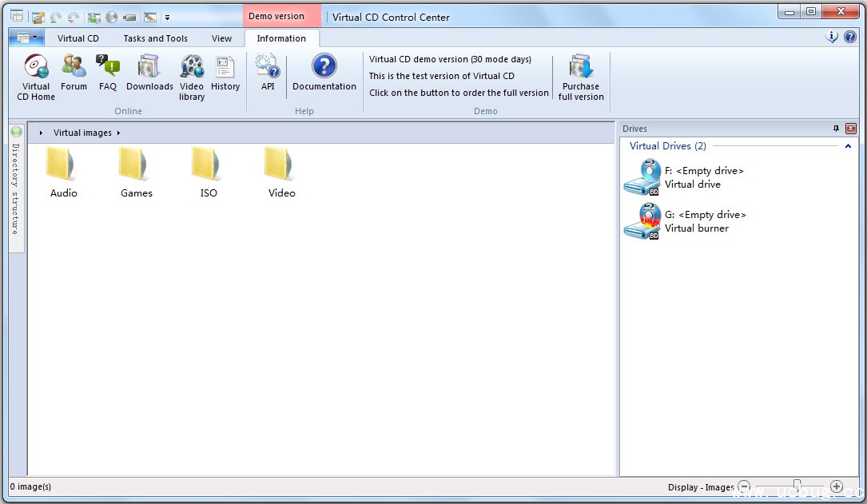Screen dimensions: 867x504
Task: Expand the arrow after Virtual images breadcrumb
Action: 118,133
